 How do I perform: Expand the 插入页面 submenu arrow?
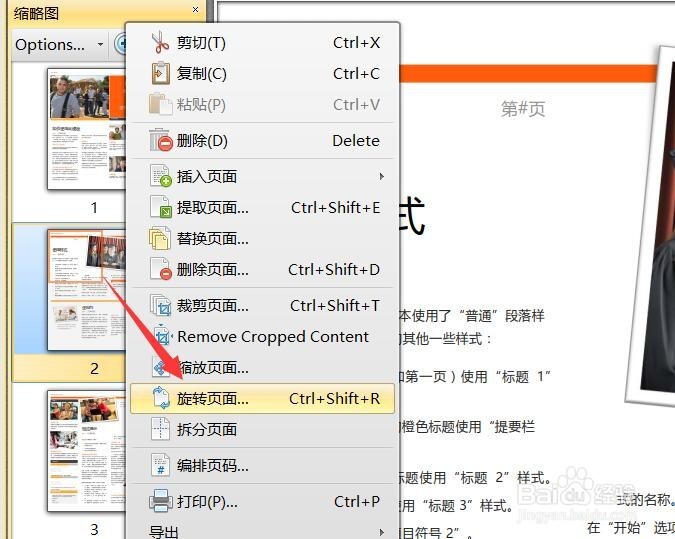tap(381, 176)
